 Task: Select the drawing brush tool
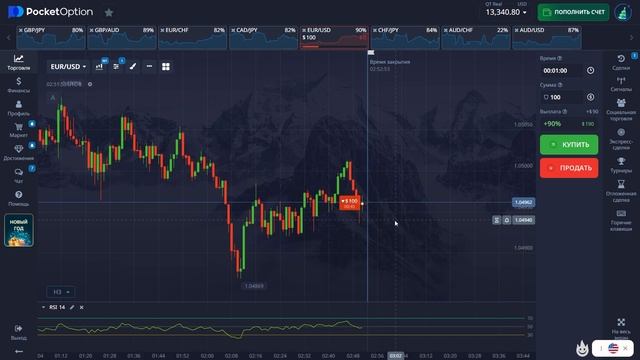point(133,67)
